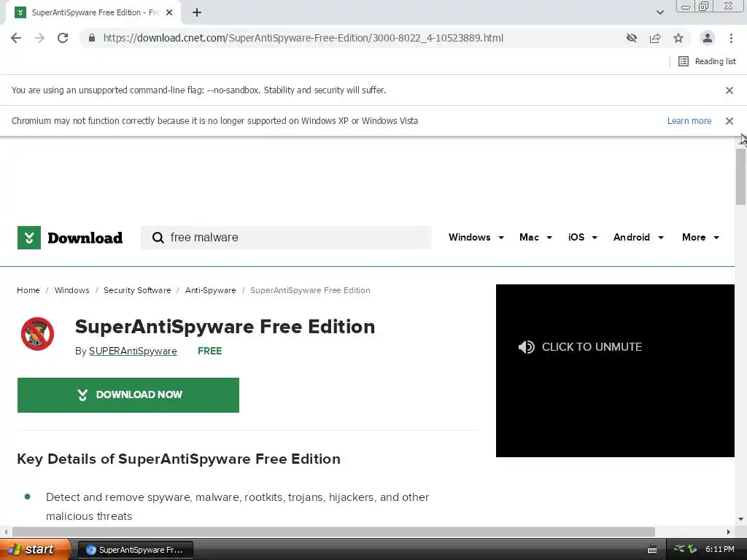Expand the More navigation dropdown
Image resolution: width=747 pixels, height=560 pixels.
tap(700, 237)
